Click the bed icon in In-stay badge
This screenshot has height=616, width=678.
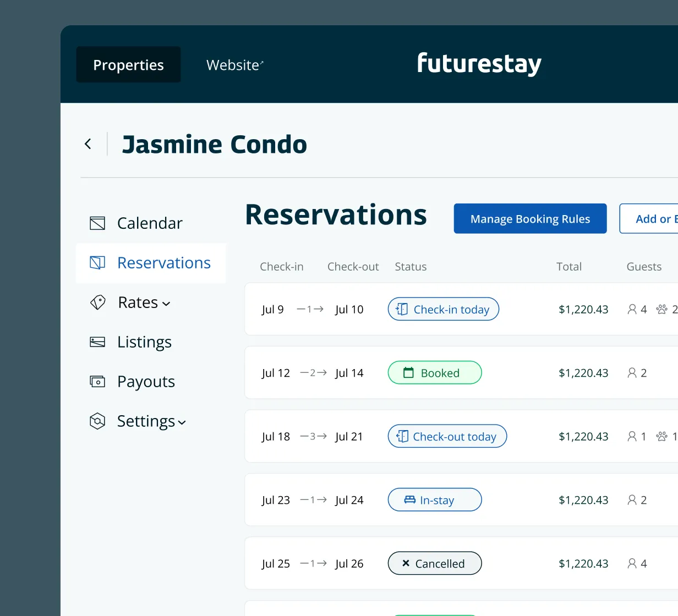410,499
